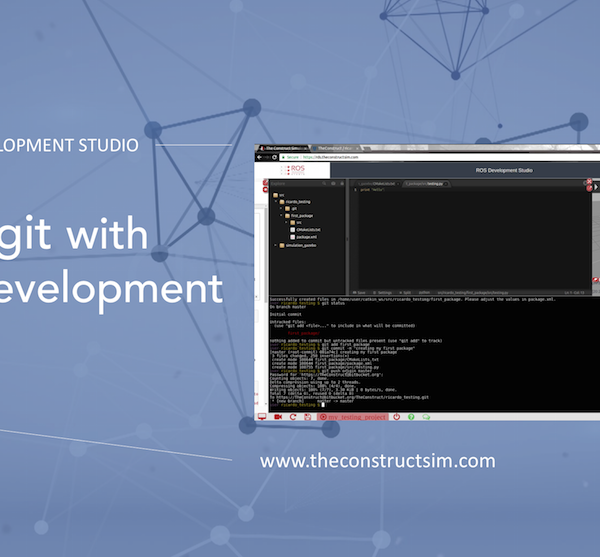This screenshot has width=600, height=557.
Task: Click the gear icon in Explorer panel
Action: pyautogui.click(x=333, y=184)
